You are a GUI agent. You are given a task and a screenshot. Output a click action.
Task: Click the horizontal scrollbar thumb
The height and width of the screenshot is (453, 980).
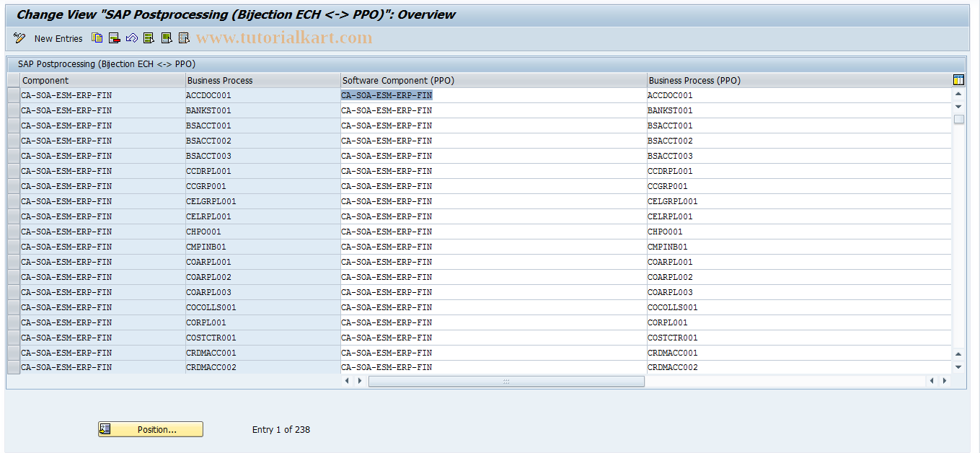(x=506, y=381)
